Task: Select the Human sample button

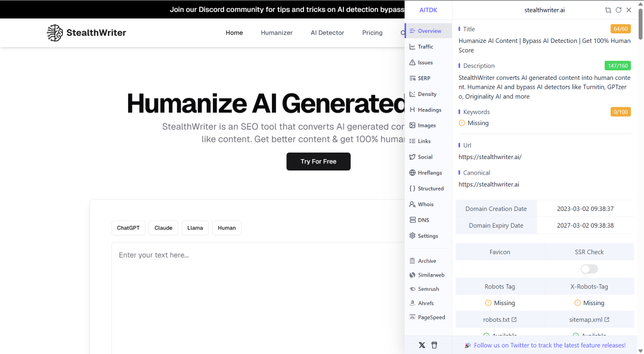Action: pyautogui.click(x=227, y=228)
